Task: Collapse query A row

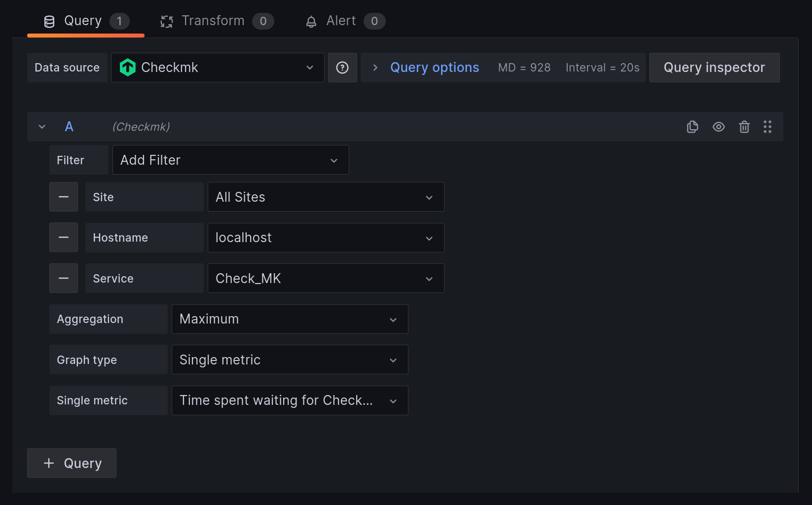Action: pos(42,127)
